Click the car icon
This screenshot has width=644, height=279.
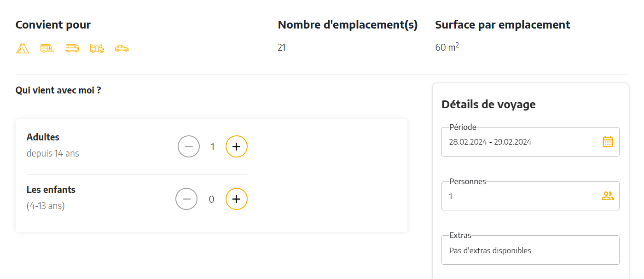coord(122,48)
